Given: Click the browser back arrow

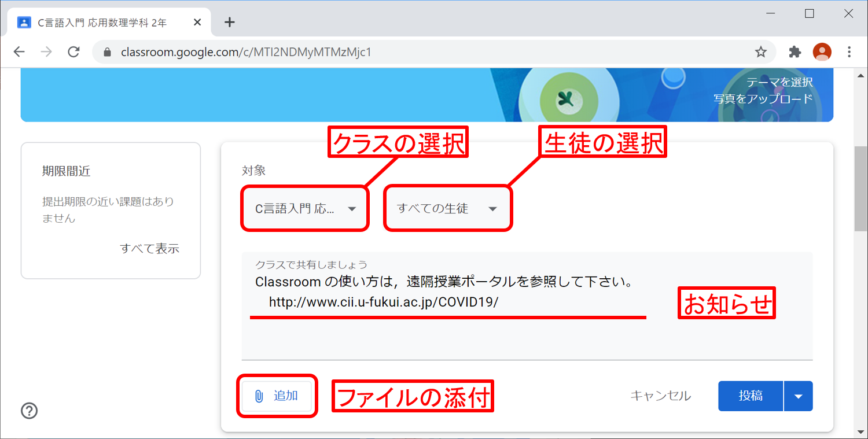Looking at the screenshot, I should (19, 52).
